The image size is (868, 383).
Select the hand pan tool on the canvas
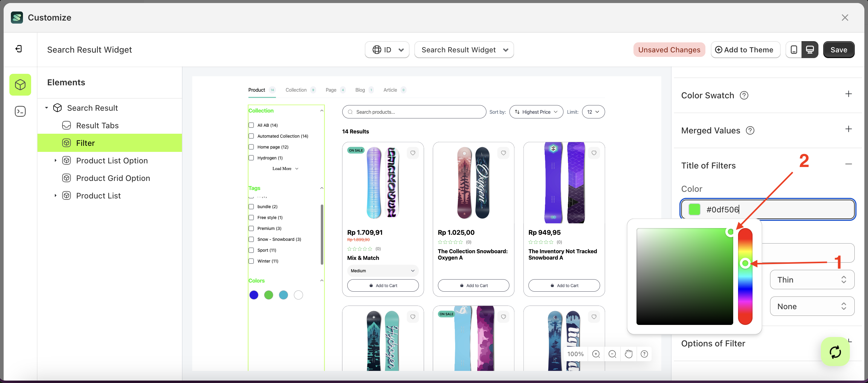point(628,354)
